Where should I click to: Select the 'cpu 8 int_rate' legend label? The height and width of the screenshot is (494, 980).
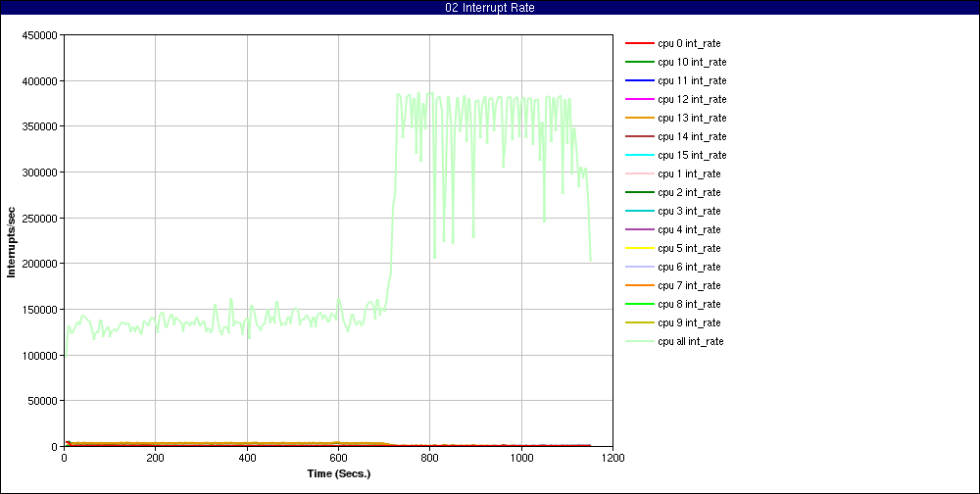689,304
